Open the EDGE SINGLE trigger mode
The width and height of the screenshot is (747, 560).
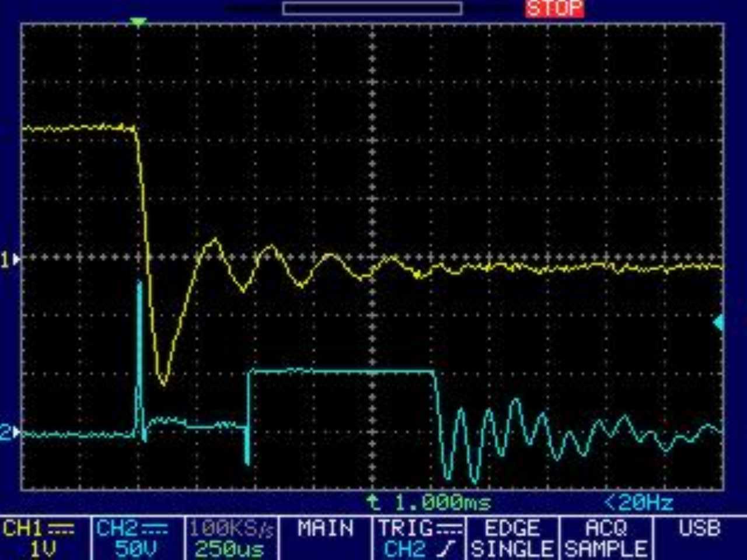pyautogui.click(x=512, y=538)
